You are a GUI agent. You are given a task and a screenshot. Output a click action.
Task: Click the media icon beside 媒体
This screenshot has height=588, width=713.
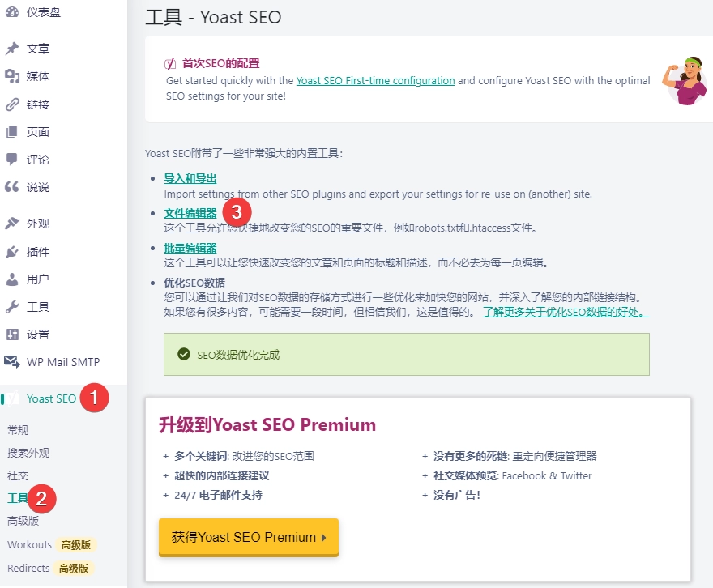(x=12, y=76)
